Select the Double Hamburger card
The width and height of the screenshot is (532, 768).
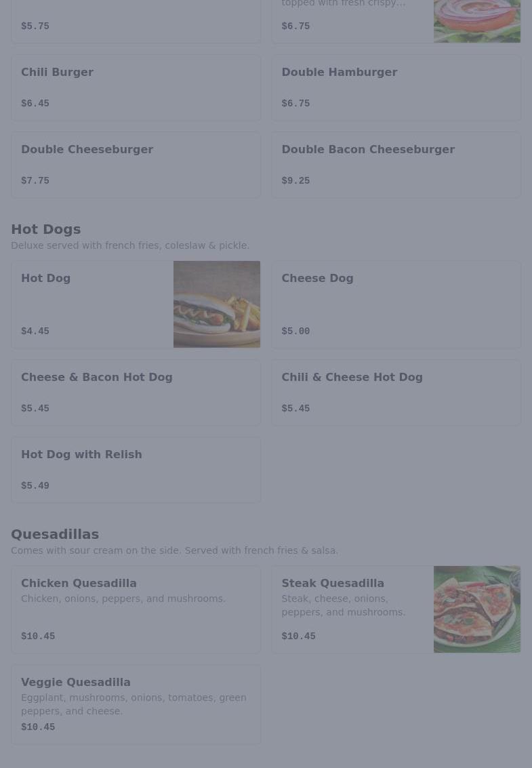click(x=396, y=87)
